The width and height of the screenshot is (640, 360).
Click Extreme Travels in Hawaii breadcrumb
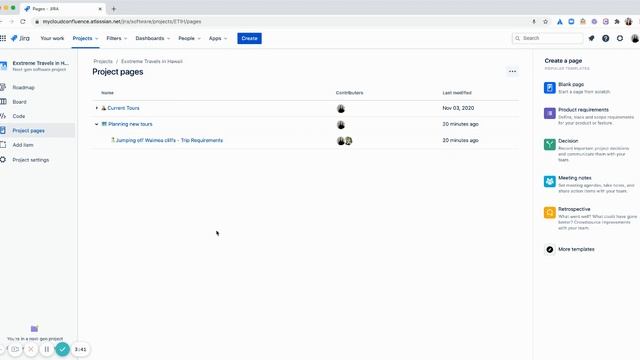152,61
